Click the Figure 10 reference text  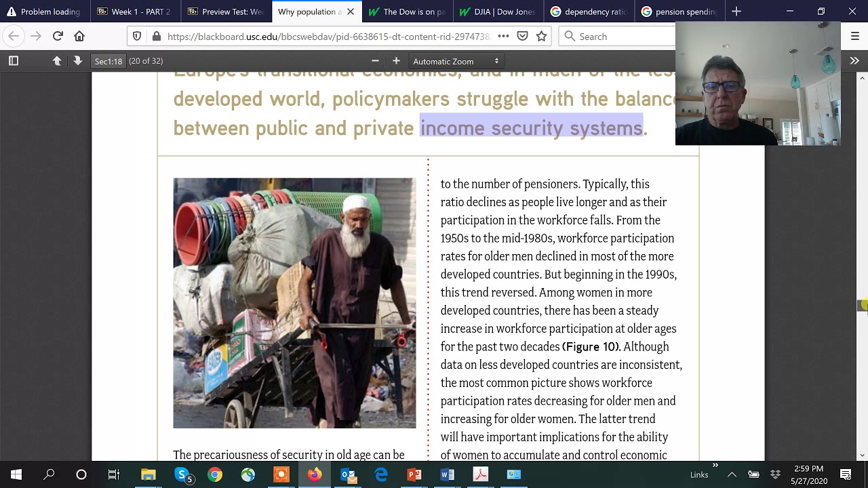[591, 346]
